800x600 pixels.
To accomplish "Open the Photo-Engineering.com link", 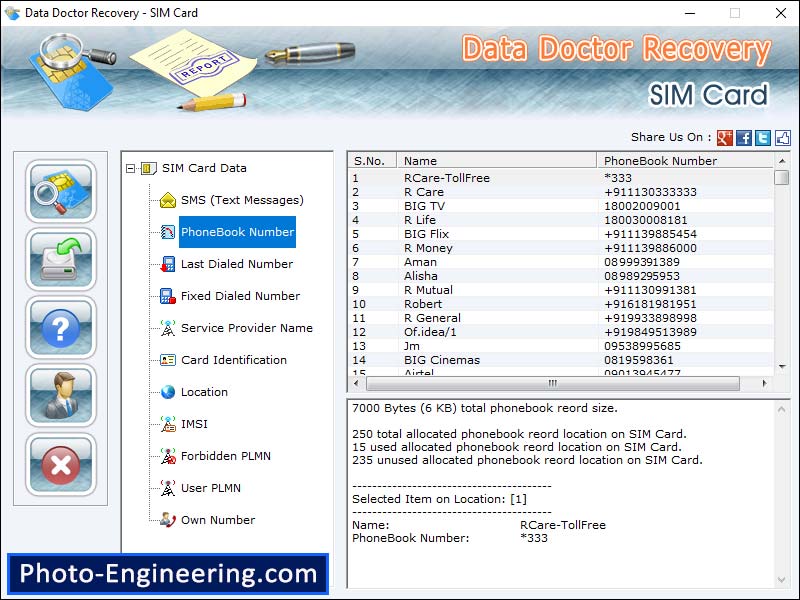I will pyautogui.click(x=166, y=573).
